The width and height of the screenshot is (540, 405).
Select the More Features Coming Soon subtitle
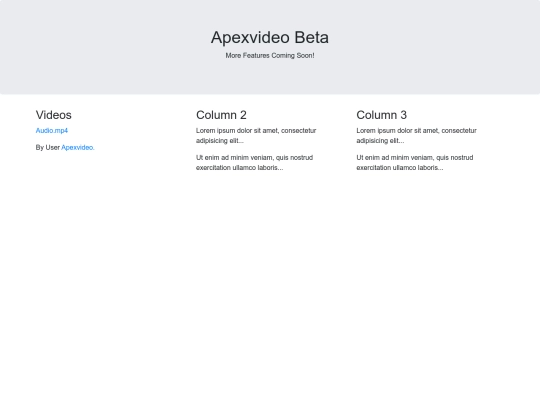(x=270, y=55)
